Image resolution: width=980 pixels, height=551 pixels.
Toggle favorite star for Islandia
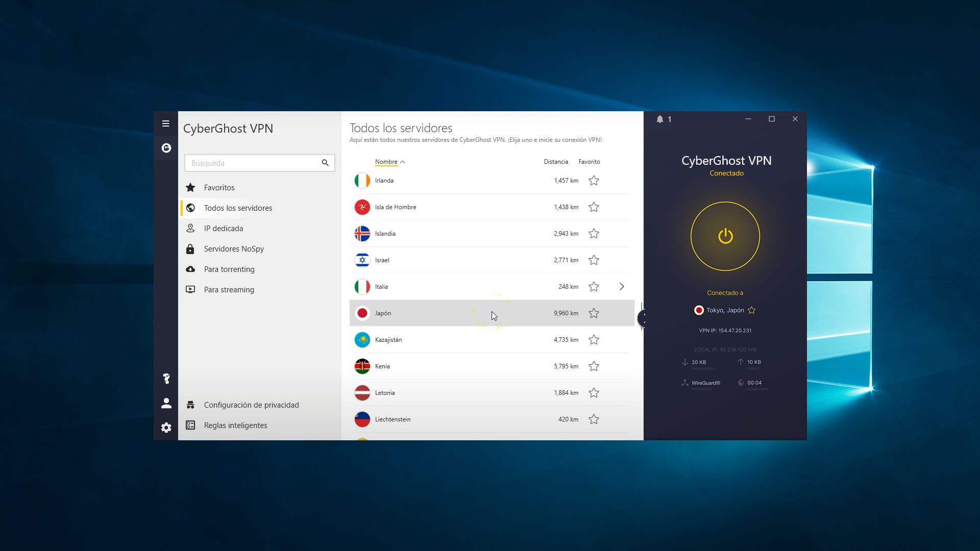click(x=594, y=234)
